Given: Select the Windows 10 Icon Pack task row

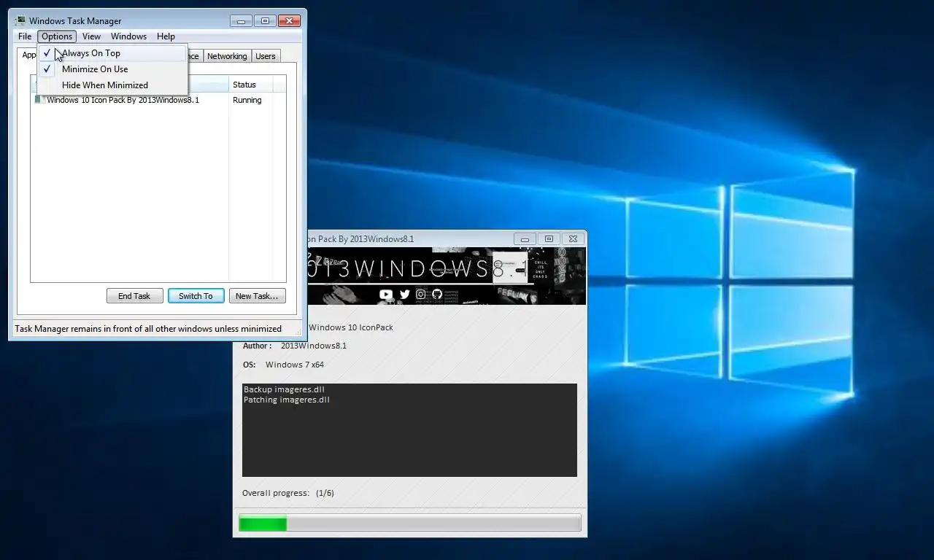Looking at the screenshot, I should coord(158,100).
